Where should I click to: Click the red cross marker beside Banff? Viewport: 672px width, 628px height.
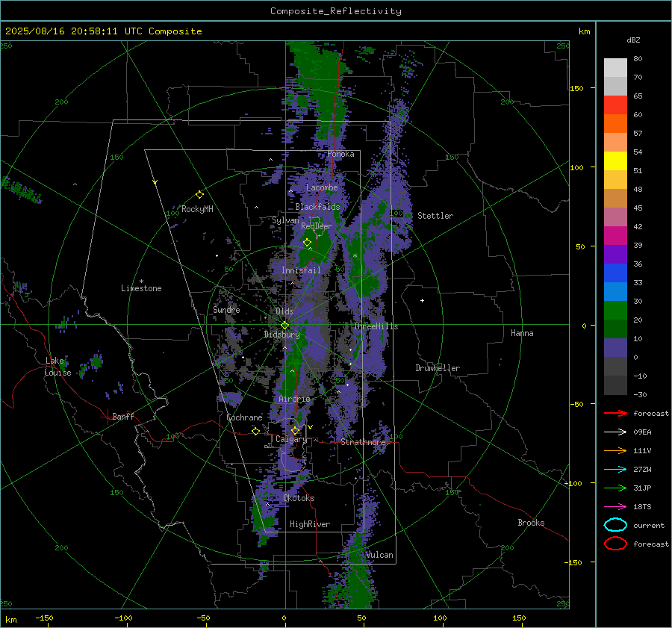[x=106, y=417]
